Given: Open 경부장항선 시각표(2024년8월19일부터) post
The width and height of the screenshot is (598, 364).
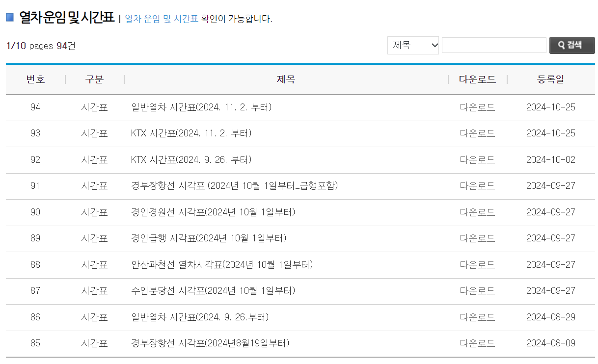Looking at the screenshot, I should tap(210, 343).
